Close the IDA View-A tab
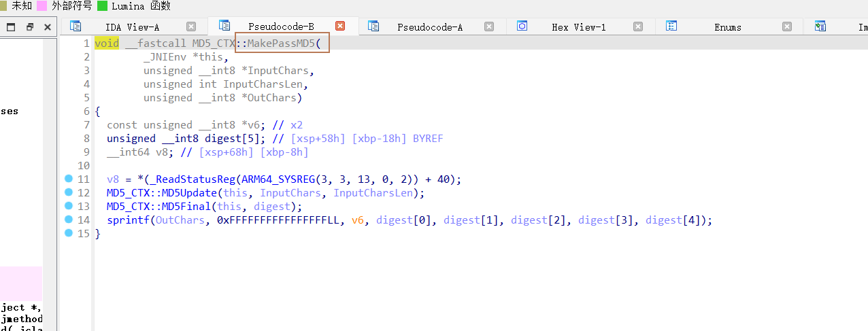 click(x=191, y=27)
